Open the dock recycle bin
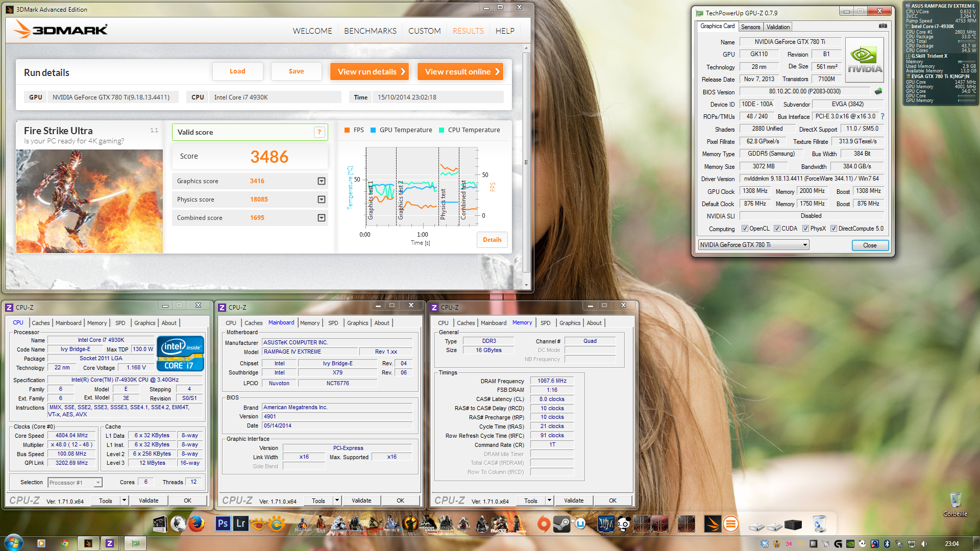Screen dimensions: 980x551 (x=819, y=524)
